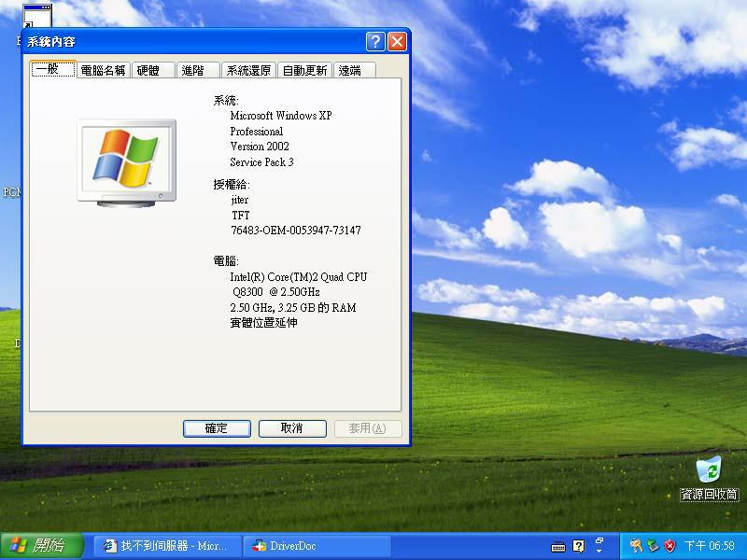
Task: Click the keys icon in the system tray
Action: coord(636,546)
